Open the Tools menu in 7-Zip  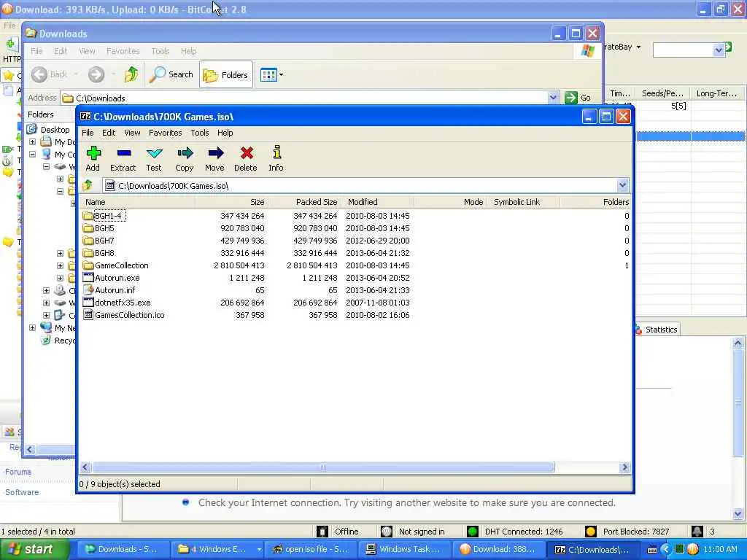click(200, 133)
